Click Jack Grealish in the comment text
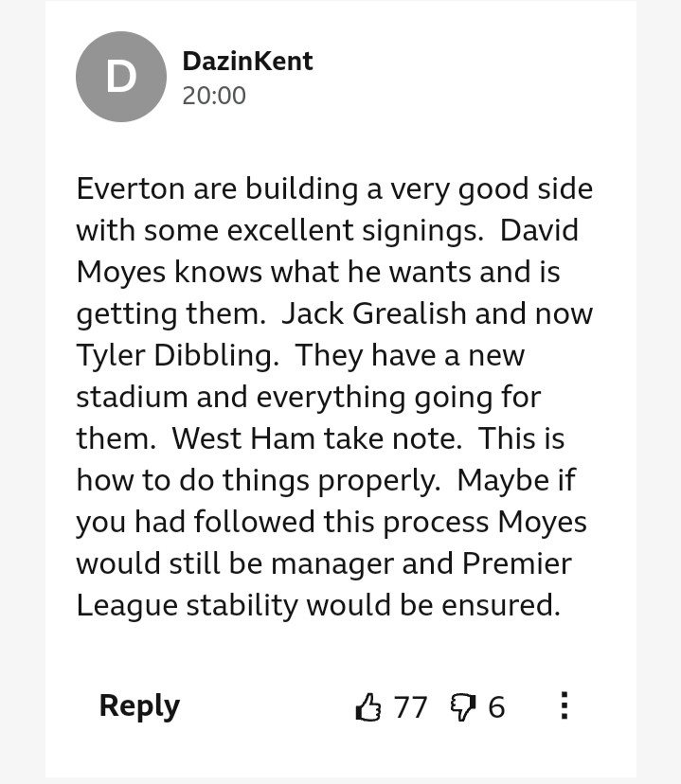 coord(376,313)
